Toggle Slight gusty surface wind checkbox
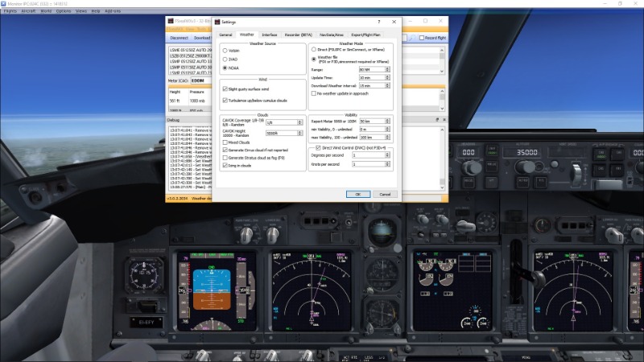Viewport: 644px width, 362px height. click(x=225, y=88)
